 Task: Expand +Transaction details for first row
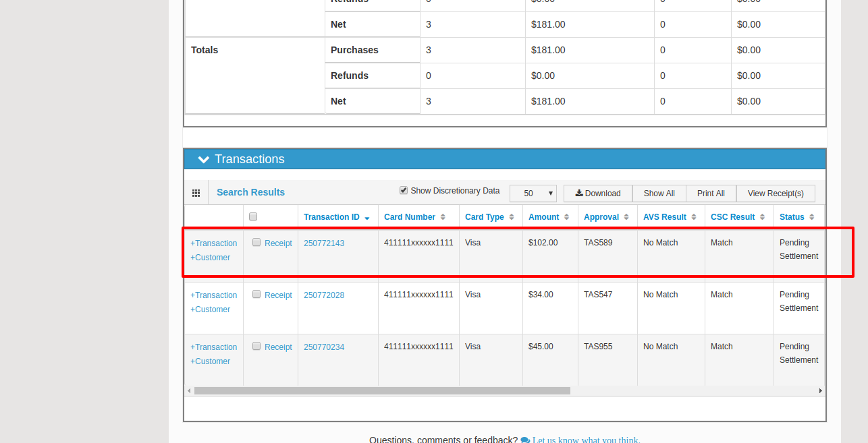pyautogui.click(x=214, y=243)
